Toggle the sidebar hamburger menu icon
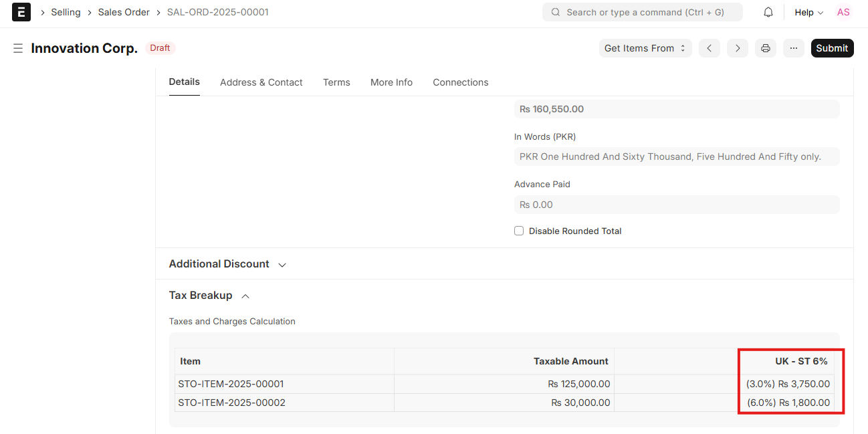 pos(18,48)
